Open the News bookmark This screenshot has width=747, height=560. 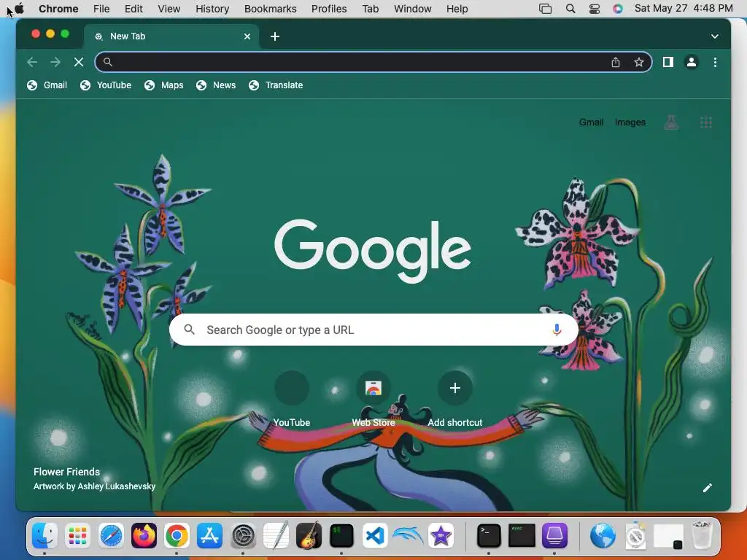click(216, 85)
